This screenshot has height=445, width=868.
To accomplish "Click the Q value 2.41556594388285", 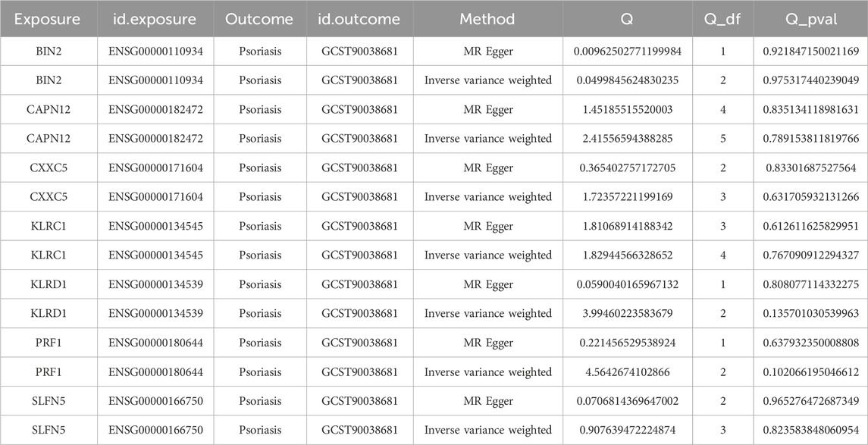I will 626,139.
